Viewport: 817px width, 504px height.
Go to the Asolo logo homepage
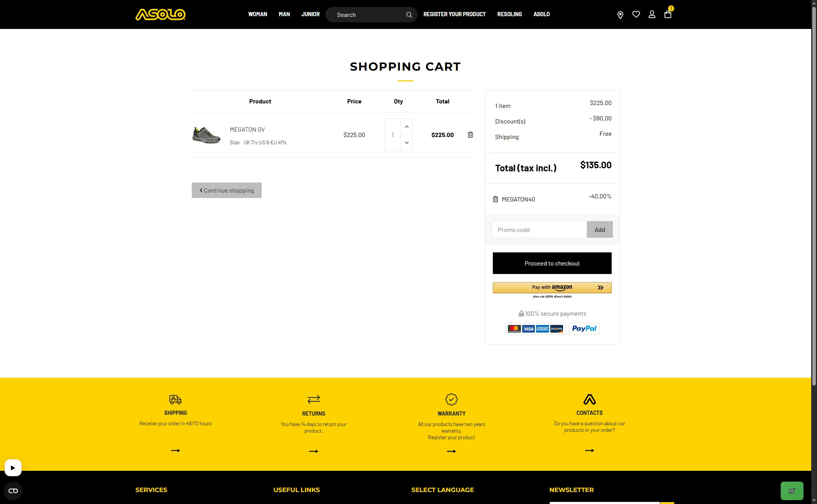[161, 14]
